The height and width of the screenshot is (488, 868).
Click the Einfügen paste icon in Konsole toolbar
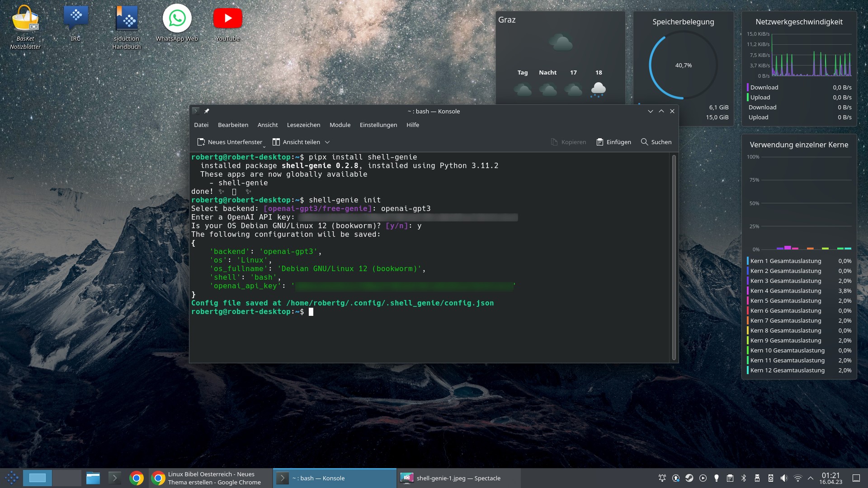600,141
